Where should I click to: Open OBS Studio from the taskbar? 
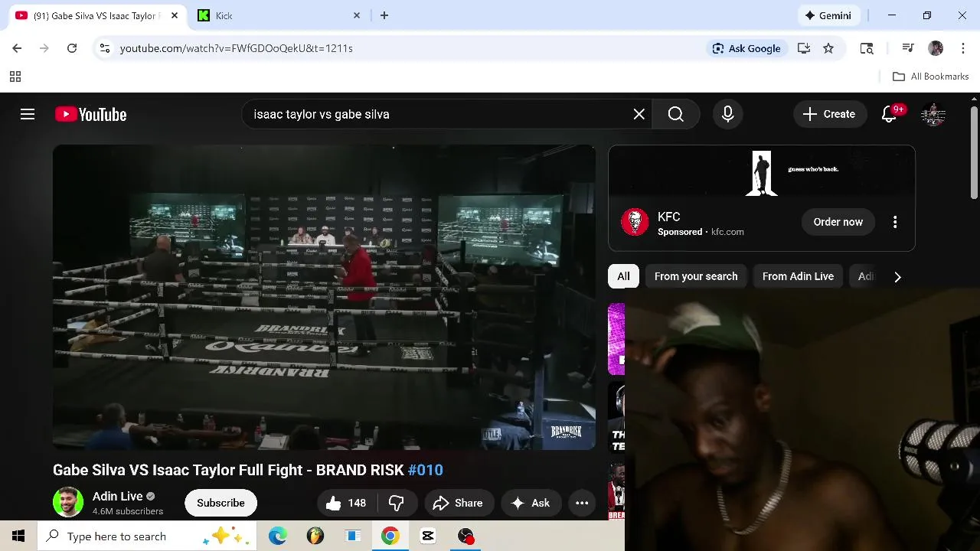pos(465,536)
